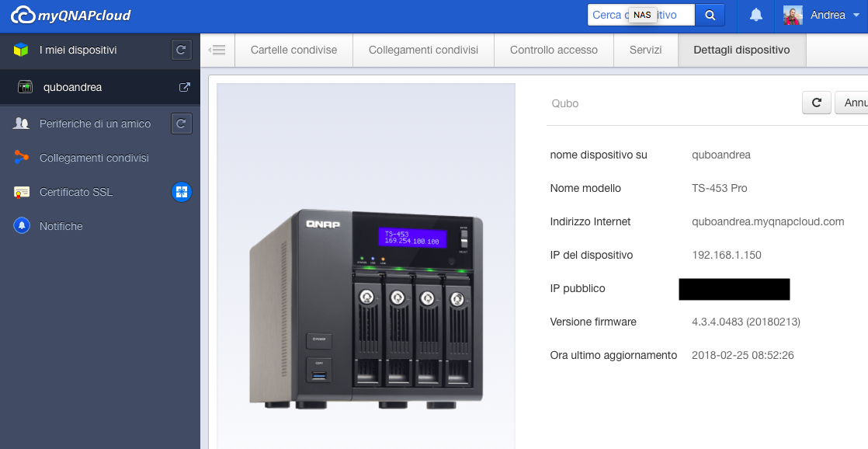This screenshot has width=868, height=449.
Task: Click the search magnifier button
Action: click(x=710, y=15)
